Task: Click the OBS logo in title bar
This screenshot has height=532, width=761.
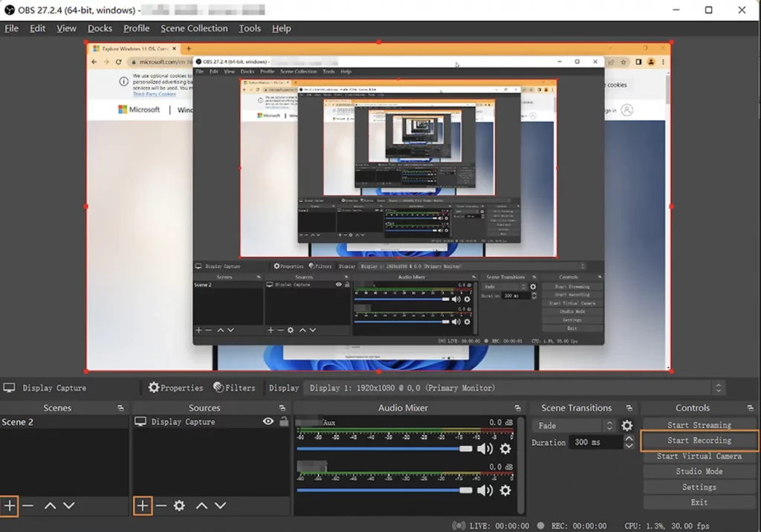Action: pos(10,10)
